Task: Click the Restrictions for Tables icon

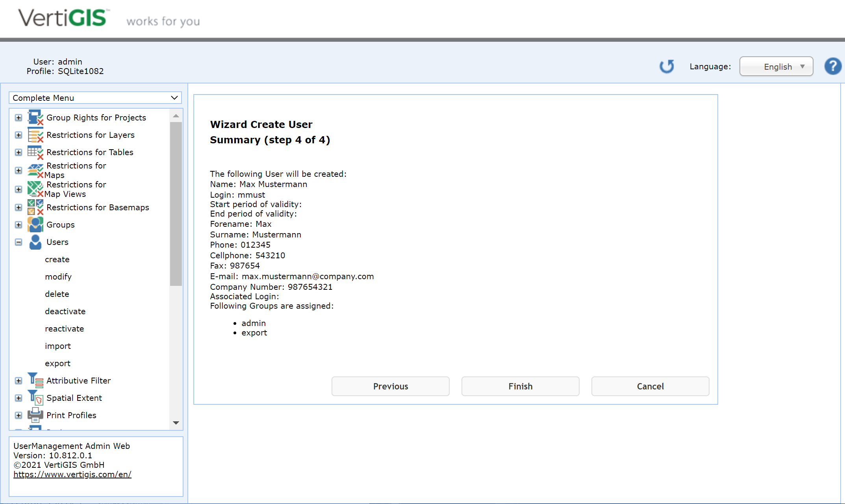Action: click(x=35, y=152)
